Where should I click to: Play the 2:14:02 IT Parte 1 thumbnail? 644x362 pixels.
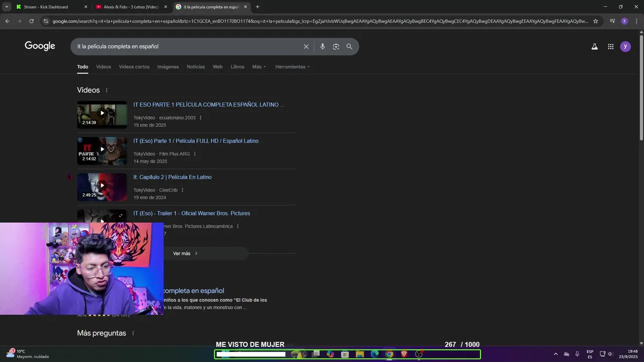pyautogui.click(x=102, y=151)
